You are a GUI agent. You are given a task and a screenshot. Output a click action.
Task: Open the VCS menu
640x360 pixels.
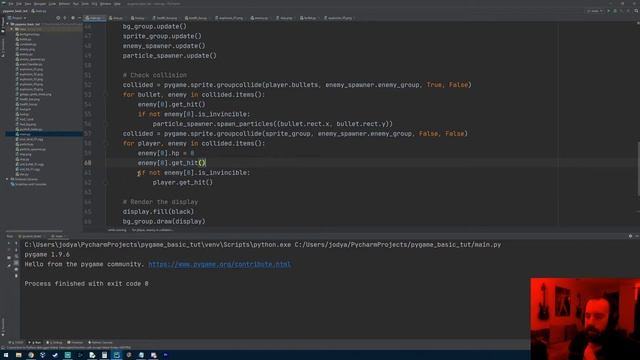click(x=94, y=4)
